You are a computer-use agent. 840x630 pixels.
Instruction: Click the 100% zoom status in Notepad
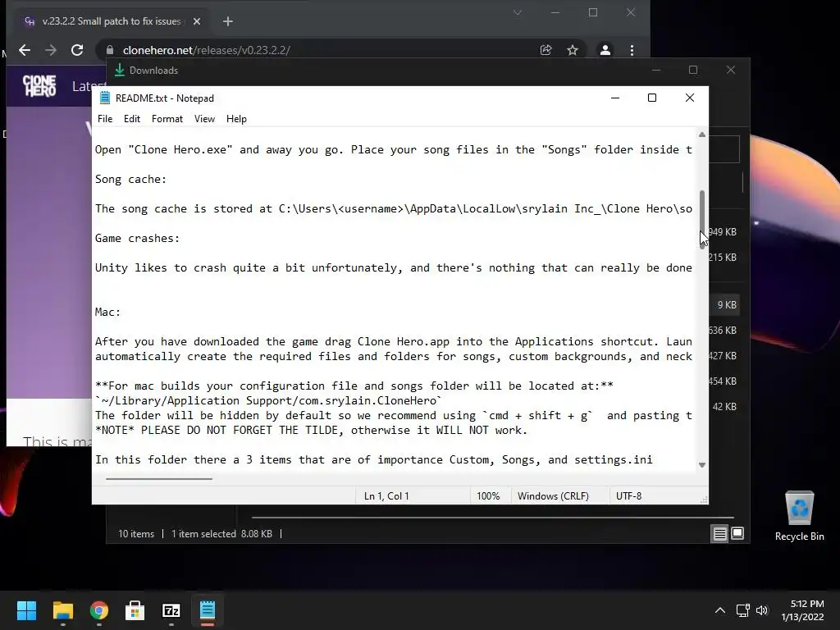pos(488,496)
